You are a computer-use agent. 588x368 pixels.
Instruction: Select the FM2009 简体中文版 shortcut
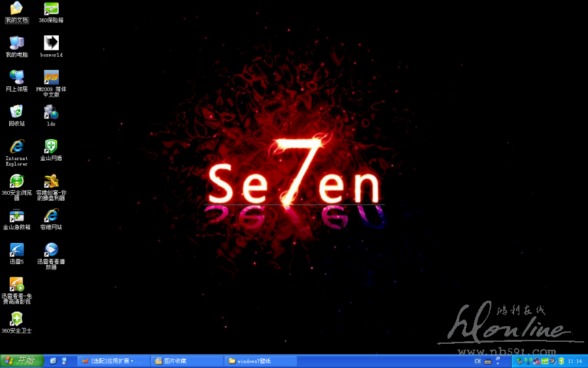[51, 78]
